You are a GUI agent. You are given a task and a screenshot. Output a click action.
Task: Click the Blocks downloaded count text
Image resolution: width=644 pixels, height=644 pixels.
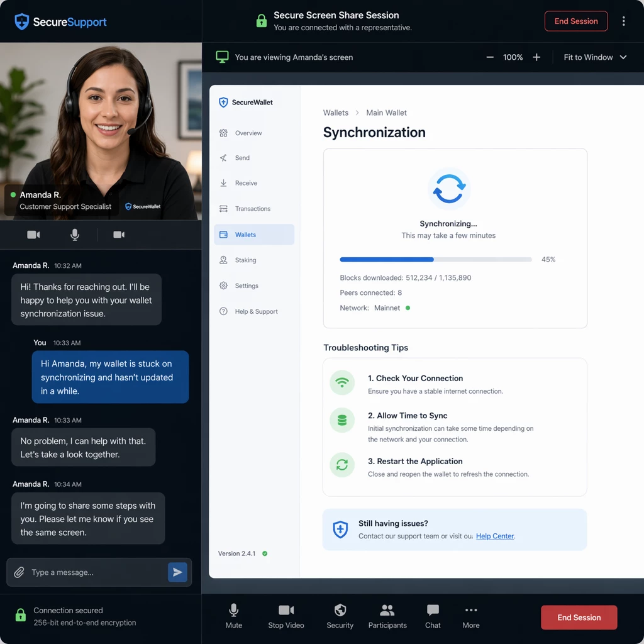[x=406, y=277]
